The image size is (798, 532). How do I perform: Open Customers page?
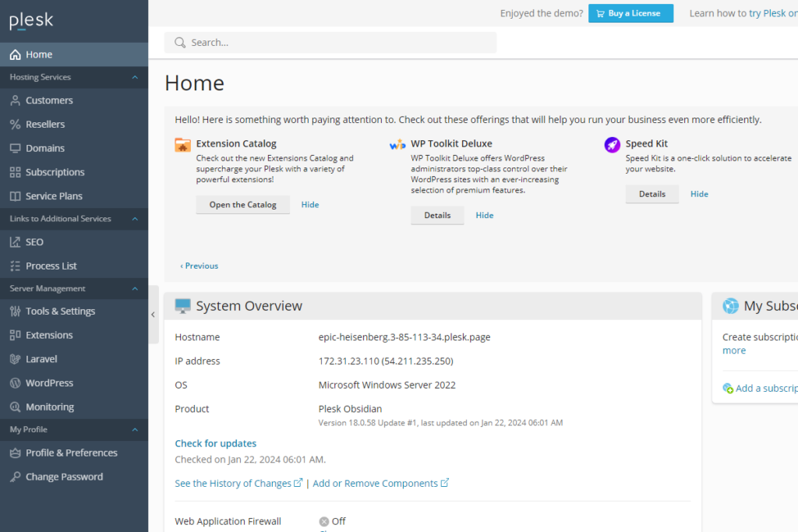74,100
